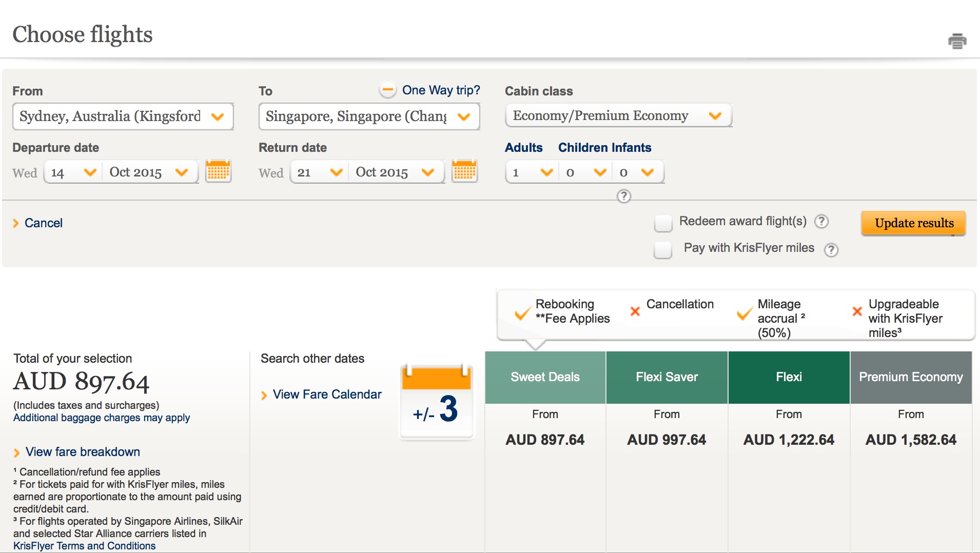This screenshot has width=980, height=553.
Task: Open the View Fare Calendar link
Action: tap(327, 394)
